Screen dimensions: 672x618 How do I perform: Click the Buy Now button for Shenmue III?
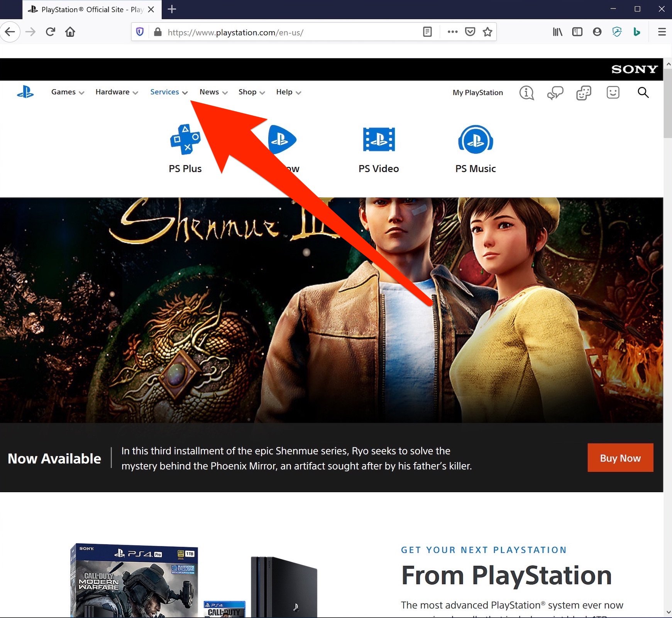[620, 458]
